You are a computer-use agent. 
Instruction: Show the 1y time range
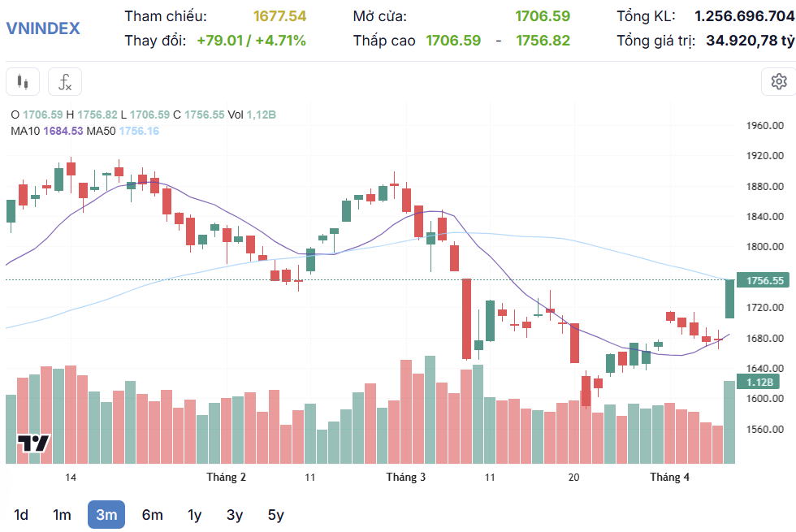coord(194,515)
